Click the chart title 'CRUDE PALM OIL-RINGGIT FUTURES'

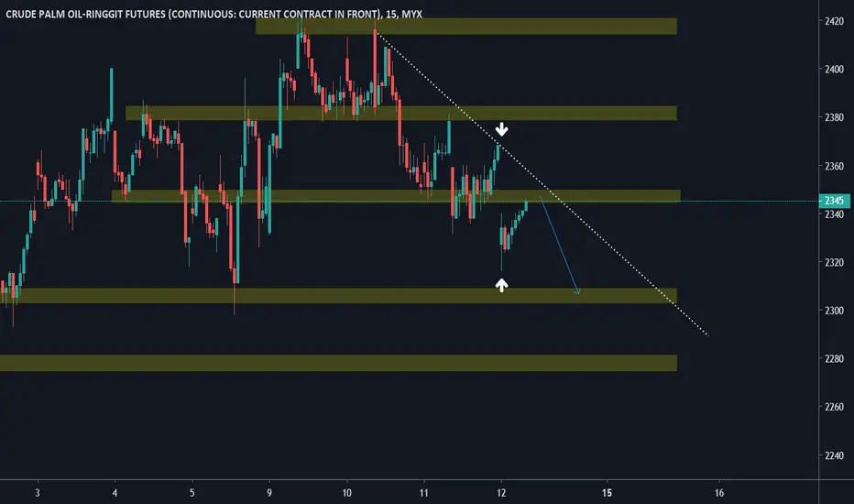click(85, 14)
